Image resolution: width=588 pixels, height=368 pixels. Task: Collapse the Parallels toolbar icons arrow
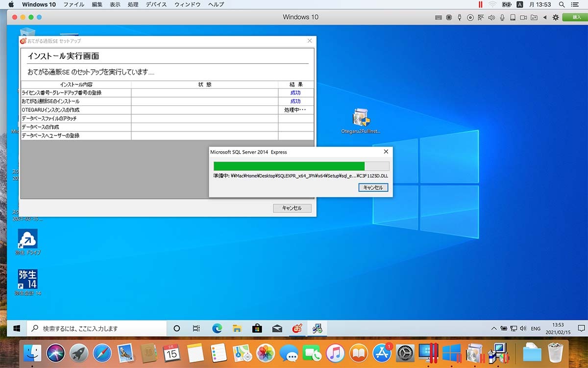coord(545,17)
